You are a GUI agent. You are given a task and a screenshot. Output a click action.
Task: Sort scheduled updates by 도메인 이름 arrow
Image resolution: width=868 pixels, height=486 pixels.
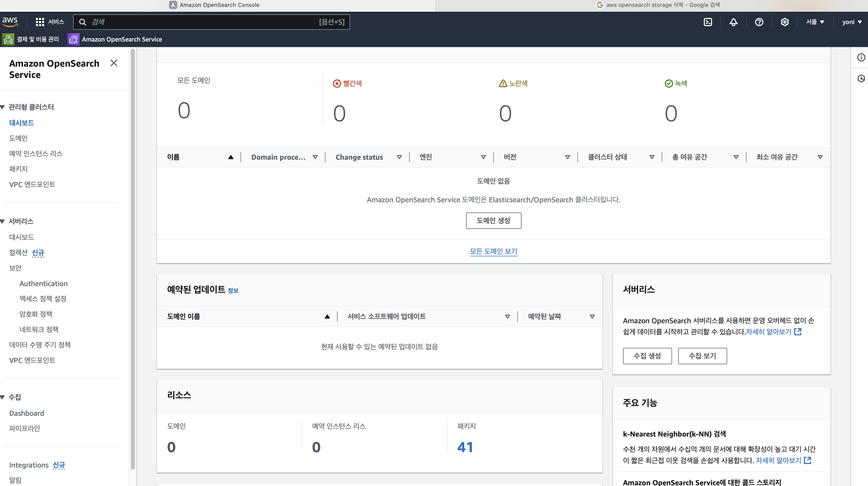point(327,317)
